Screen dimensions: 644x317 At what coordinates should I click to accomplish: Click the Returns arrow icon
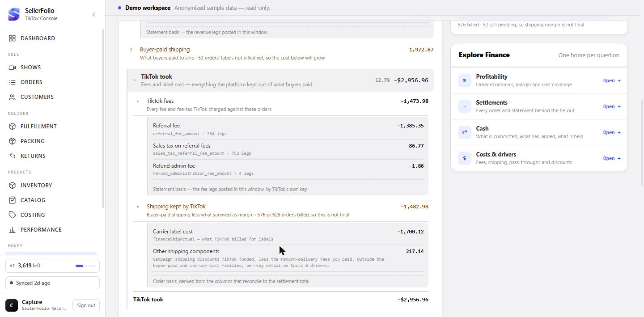(13, 156)
